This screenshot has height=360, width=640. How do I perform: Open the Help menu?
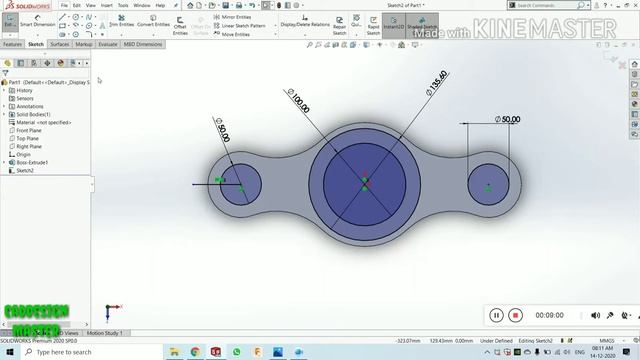pyautogui.click(x=160, y=5)
